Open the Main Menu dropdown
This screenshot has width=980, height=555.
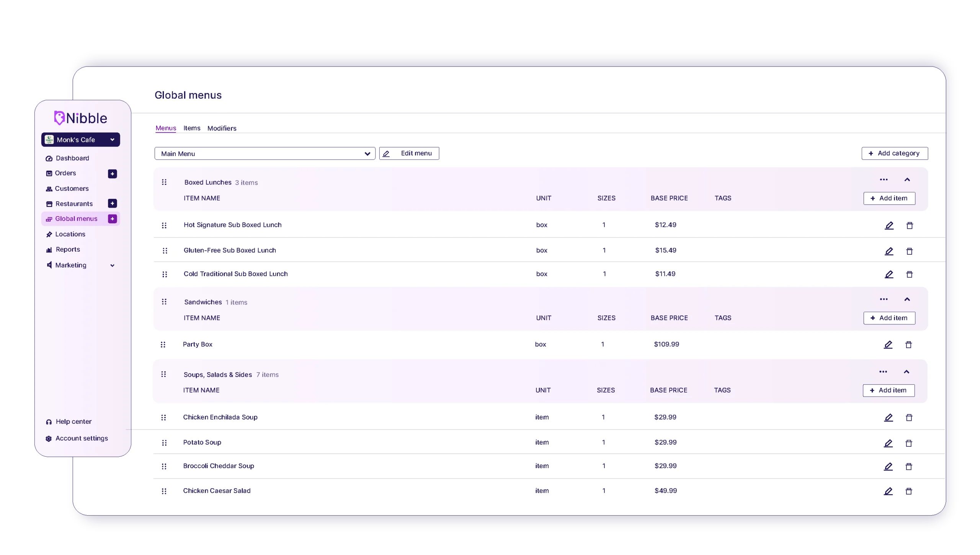pos(265,154)
